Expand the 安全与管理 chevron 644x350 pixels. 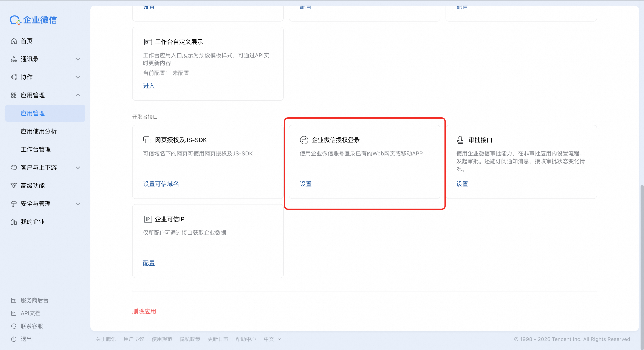(78, 204)
